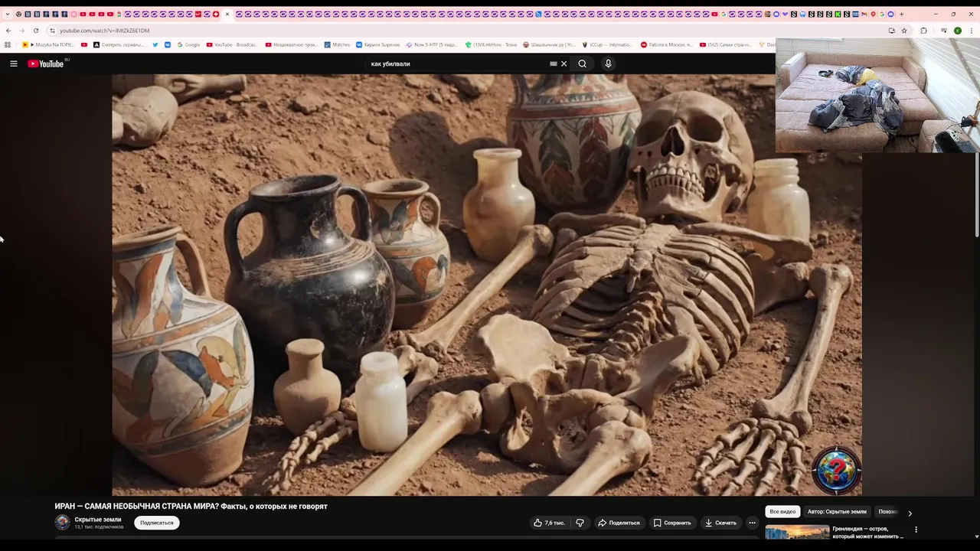The width and height of the screenshot is (980, 551).
Task: Save the video via Сохранить
Action: click(672, 523)
